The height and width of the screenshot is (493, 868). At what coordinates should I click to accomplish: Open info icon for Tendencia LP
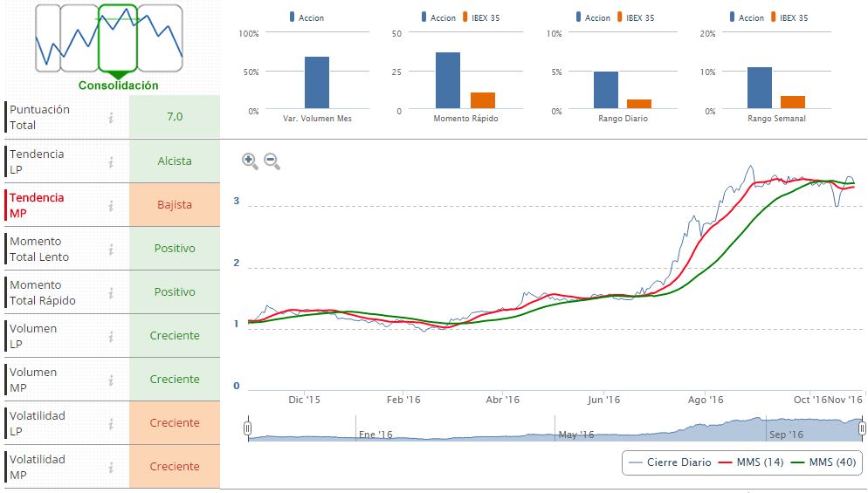(111, 161)
